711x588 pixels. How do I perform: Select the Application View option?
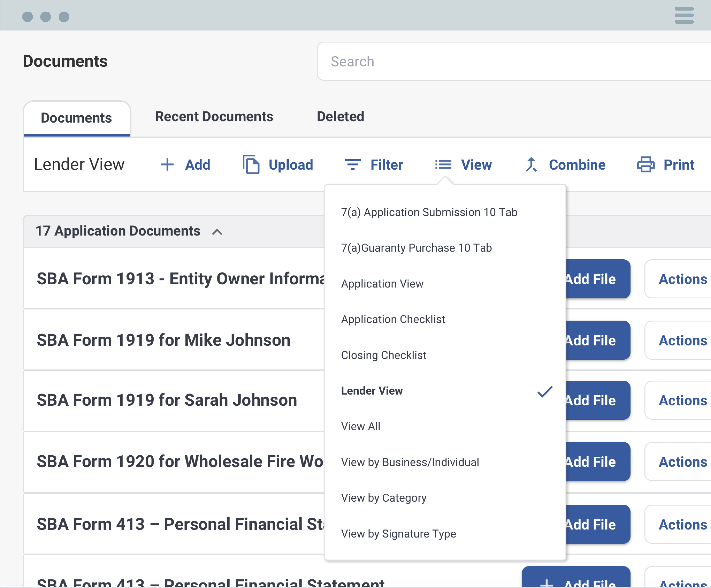point(382,284)
